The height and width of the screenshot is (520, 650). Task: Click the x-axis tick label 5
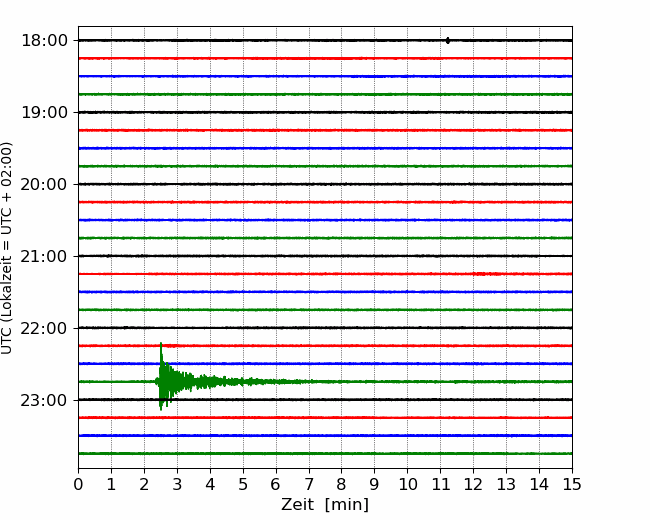pyautogui.click(x=243, y=484)
